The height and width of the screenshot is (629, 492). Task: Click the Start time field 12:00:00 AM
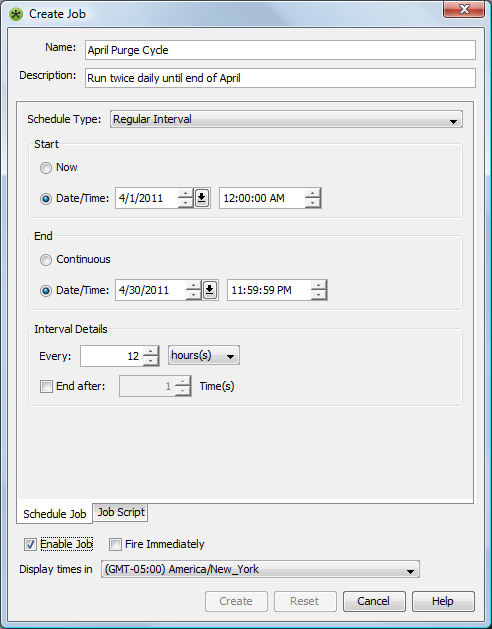tap(262, 198)
